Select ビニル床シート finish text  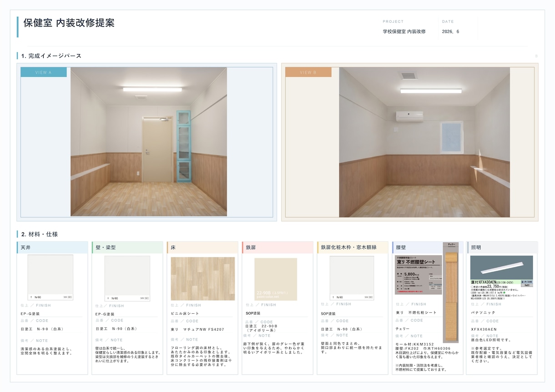185,314
